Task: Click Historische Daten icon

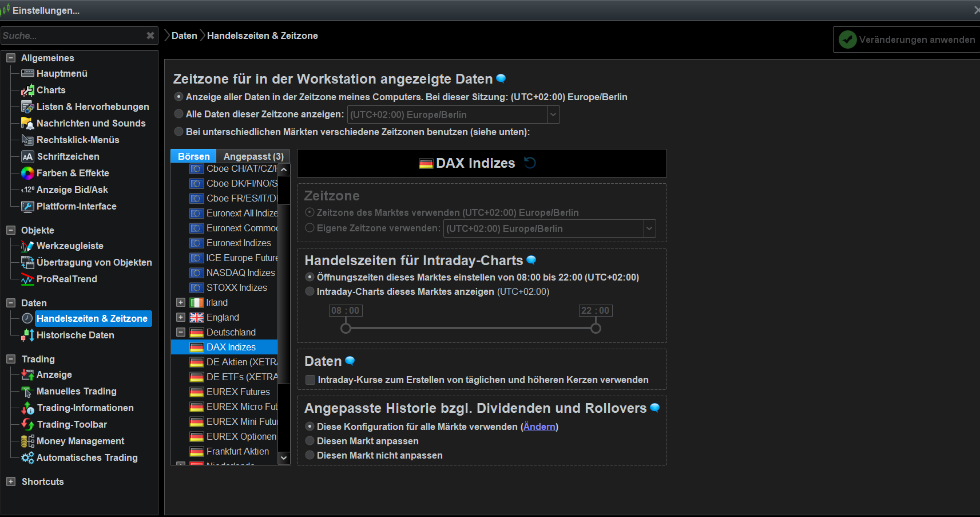Action: pyautogui.click(x=27, y=335)
